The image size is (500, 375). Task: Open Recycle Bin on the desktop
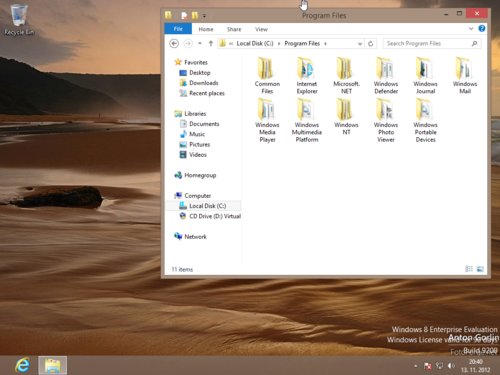(x=19, y=20)
